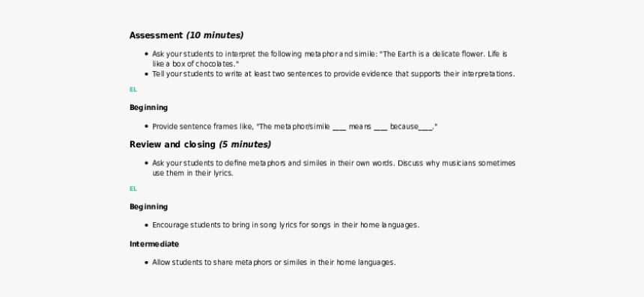Click the second teal EL label
The width and height of the screenshot is (644, 297).
click(133, 189)
